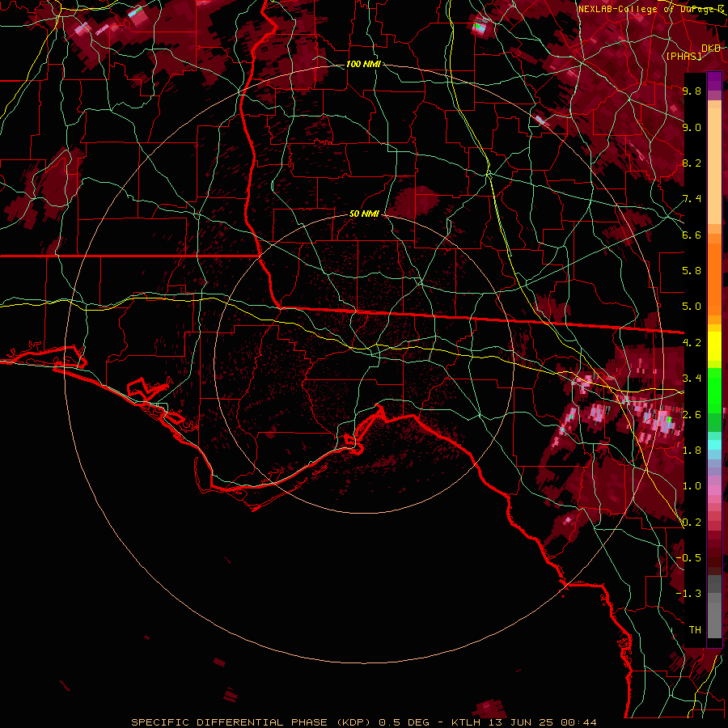Click the TH label on the color scale
This screenshot has width=728, height=728.
(695, 630)
